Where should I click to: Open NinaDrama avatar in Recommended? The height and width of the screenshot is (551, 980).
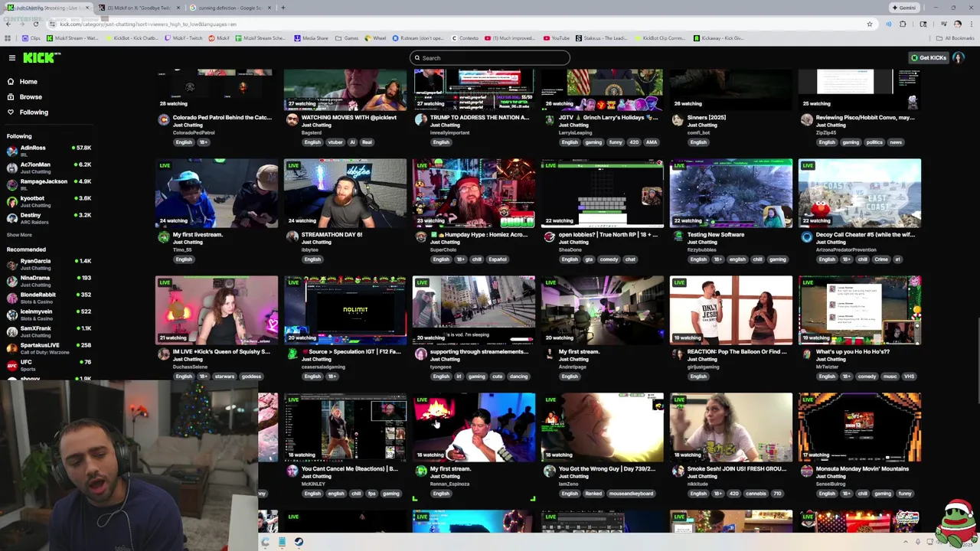(11, 280)
